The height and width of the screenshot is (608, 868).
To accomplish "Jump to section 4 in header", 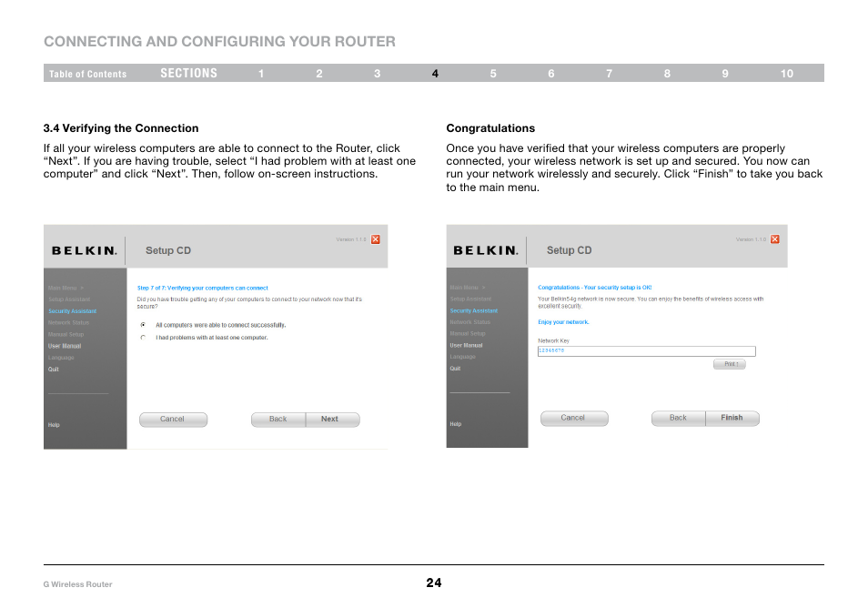I will click(435, 74).
